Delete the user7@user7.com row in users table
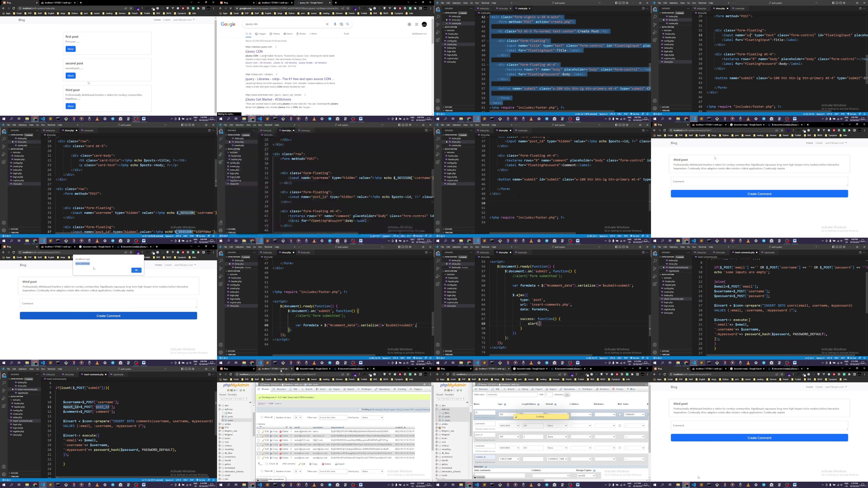 (284, 445)
